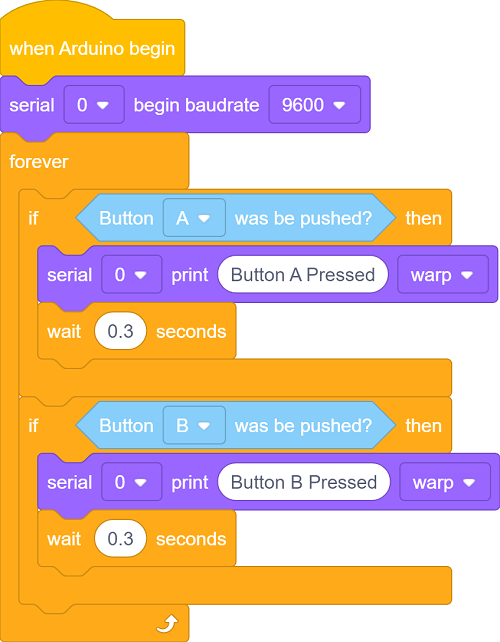Select the 'when Arduino begin' hat block

[x=92, y=48]
